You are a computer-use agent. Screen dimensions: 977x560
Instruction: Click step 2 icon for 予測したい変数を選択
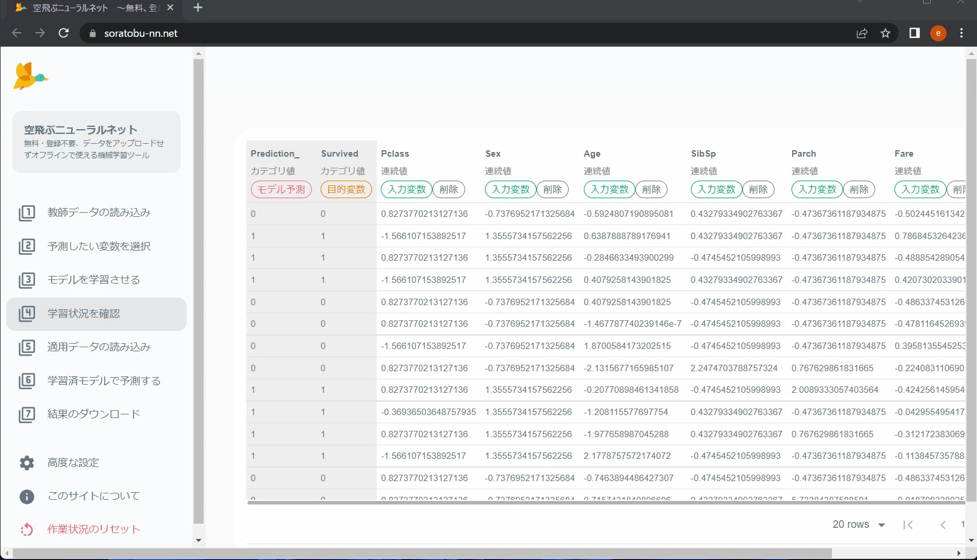coord(27,247)
